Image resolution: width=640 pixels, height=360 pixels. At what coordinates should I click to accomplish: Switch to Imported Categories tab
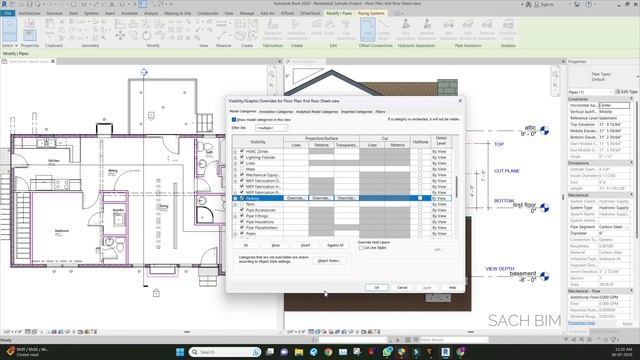pos(357,111)
